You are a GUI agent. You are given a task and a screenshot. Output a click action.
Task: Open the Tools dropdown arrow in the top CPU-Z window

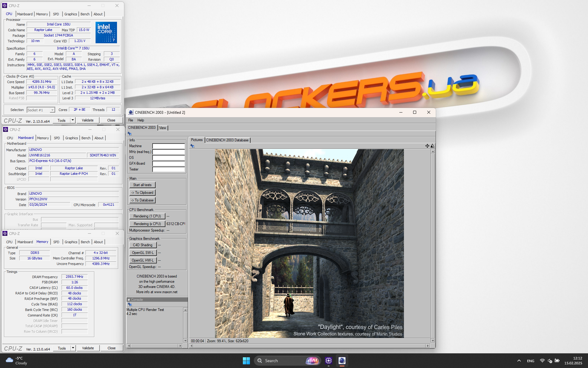tap(73, 120)
